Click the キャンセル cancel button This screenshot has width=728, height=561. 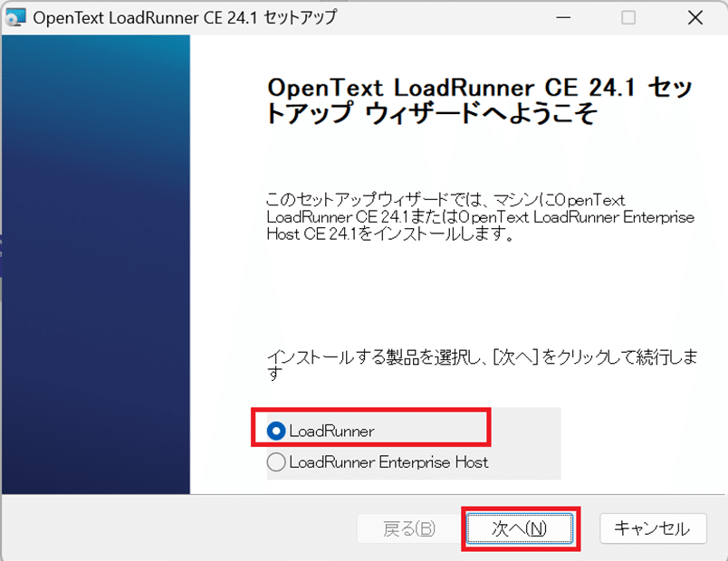tap(653, 528)
